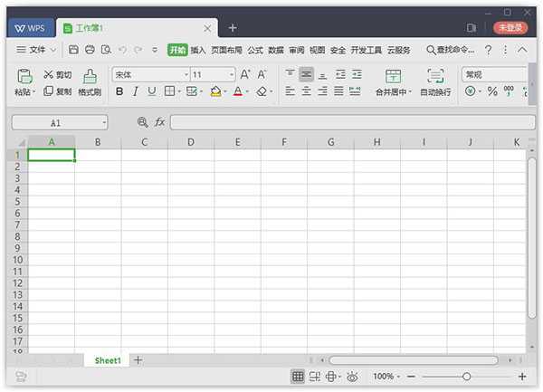Image resolution: width=543 pixels, height=392 pixels.
Task: Click the Wrap Text (自动换行) icon
Action: click(435, 77)
